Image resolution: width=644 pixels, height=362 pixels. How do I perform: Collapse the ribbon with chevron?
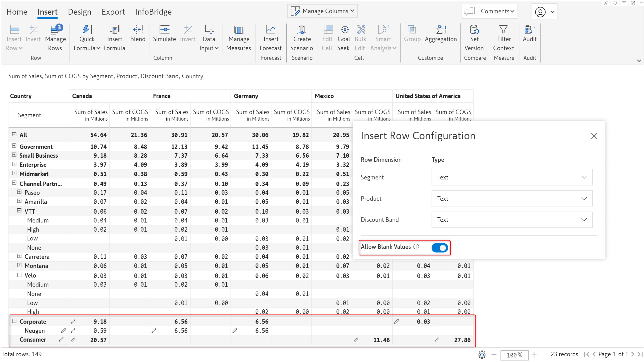coord(639,61)
